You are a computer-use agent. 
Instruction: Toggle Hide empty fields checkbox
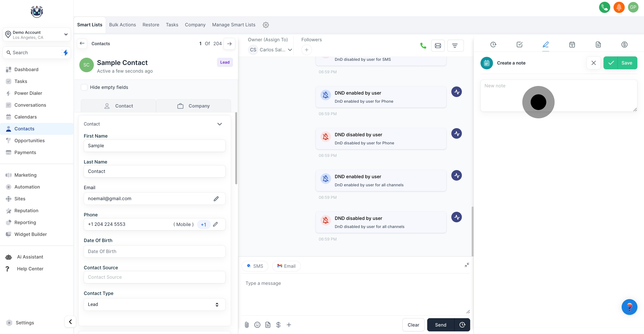coord(84,87)
